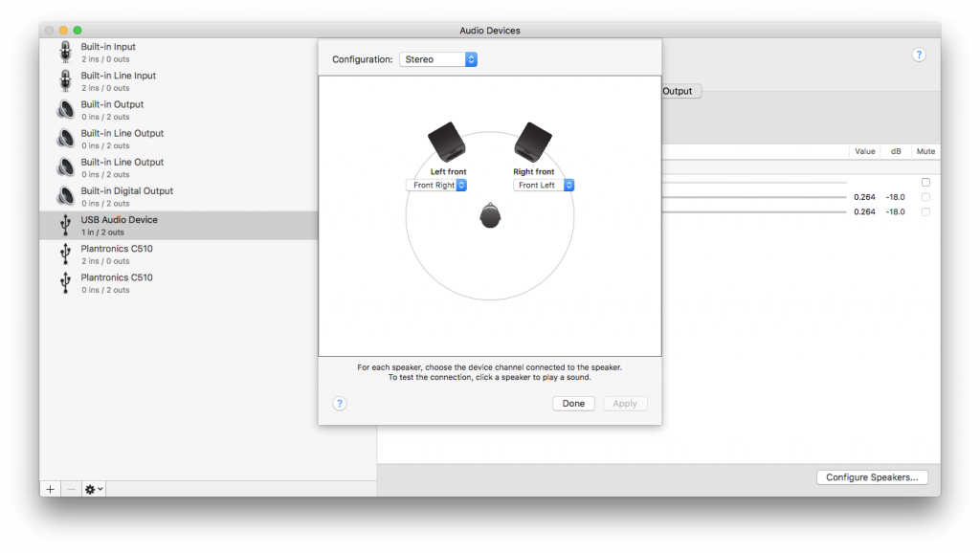Click the topmost volume slider track
Viewport: 980px width, 553px height.
754,183
